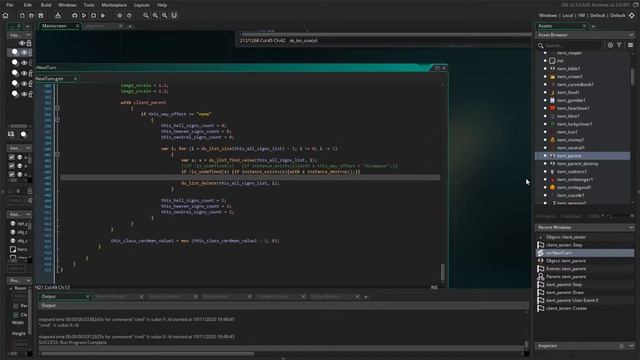Click the Asset Browser vertical scrollbar thumb
The width and height of the screenshot is (640, 360).
pyautogui.click(x=633, y=77)
